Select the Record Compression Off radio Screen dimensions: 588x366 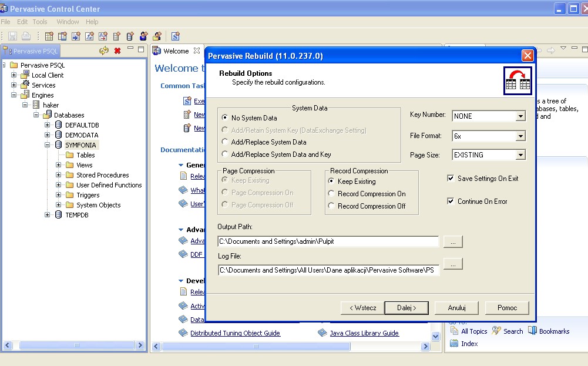(x=331, y=206)
